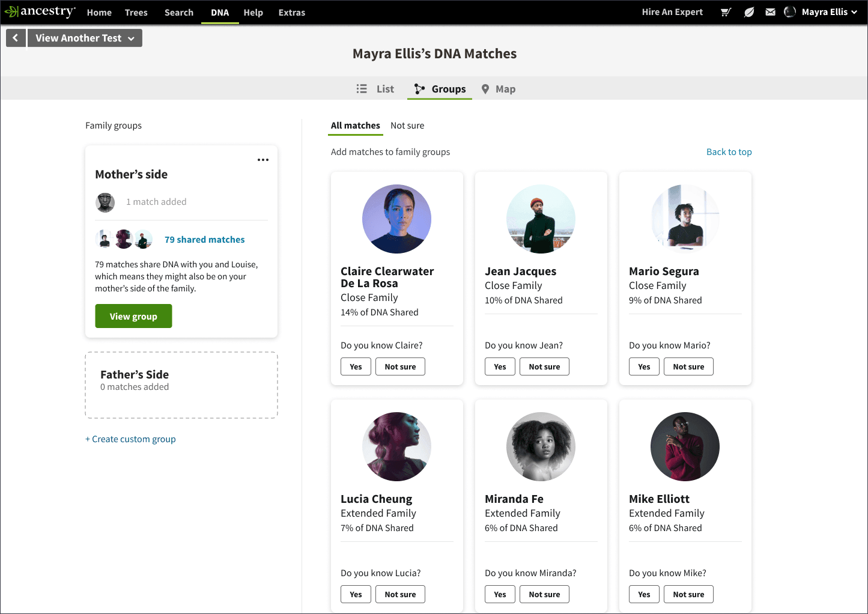
Task: Open Mother's side three-dot options menu
Action: tap(263, 160)
